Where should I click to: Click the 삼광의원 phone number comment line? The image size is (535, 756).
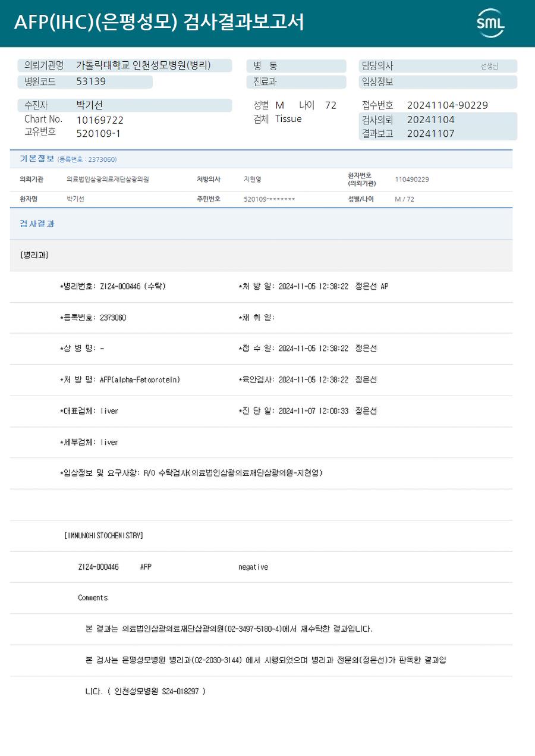click(229, 629)
